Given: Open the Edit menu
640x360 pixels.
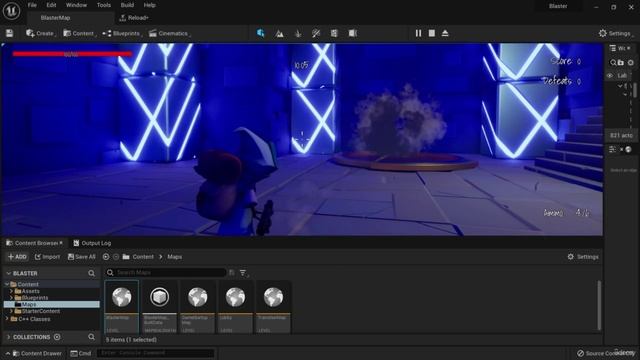Looking at the screenshot, I should coord(51,5).
